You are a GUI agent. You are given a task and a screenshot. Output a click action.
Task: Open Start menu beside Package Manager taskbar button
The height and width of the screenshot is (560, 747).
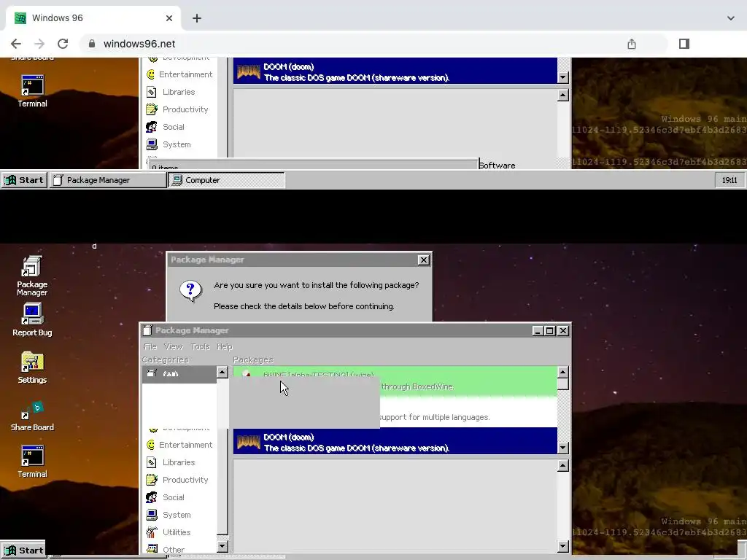tap(24, 180)
